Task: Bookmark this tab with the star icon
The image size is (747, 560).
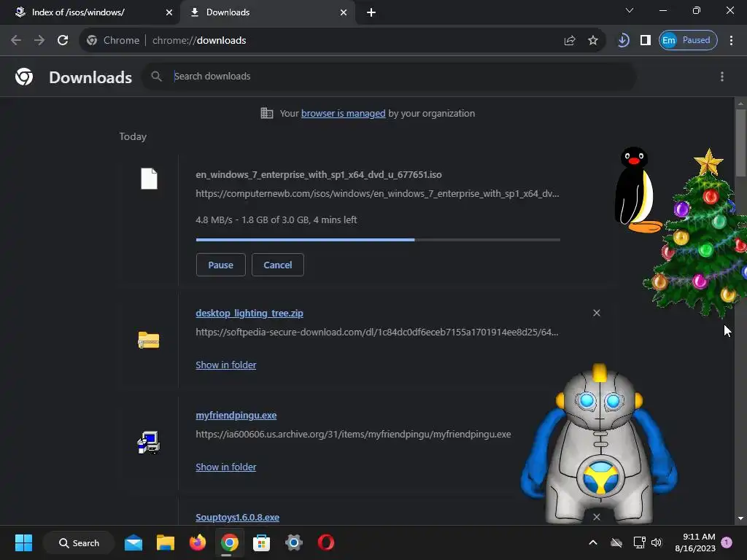Action: 592,41
